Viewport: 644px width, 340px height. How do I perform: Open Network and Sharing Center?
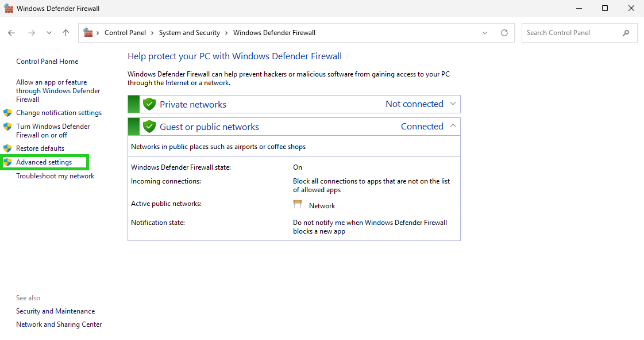pos(59,324)
